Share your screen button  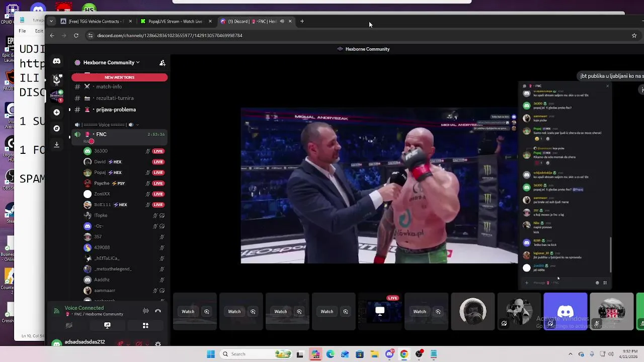(107, 325)
